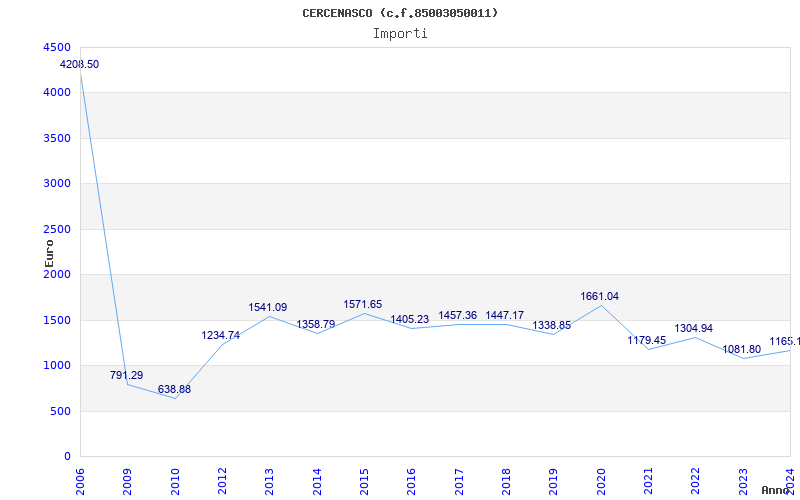Click the 2000 y-axis tick
Screen dimensions: 800x500
57,274
